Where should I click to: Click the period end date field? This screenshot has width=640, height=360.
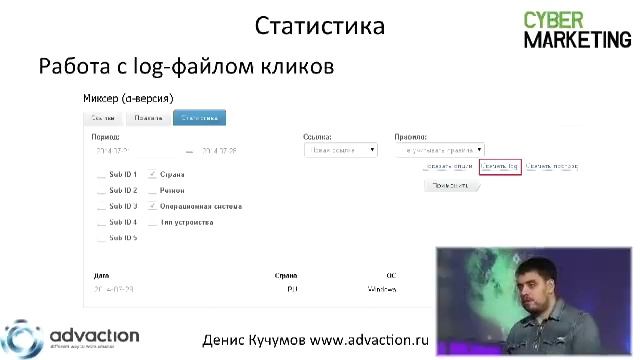pyautogui.click(x=241, y=151)
